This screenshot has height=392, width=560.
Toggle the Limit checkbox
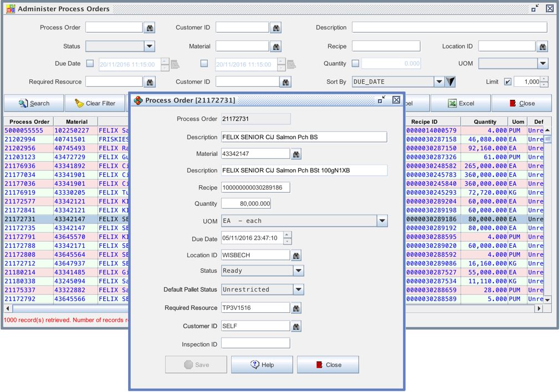click(507, 82)
